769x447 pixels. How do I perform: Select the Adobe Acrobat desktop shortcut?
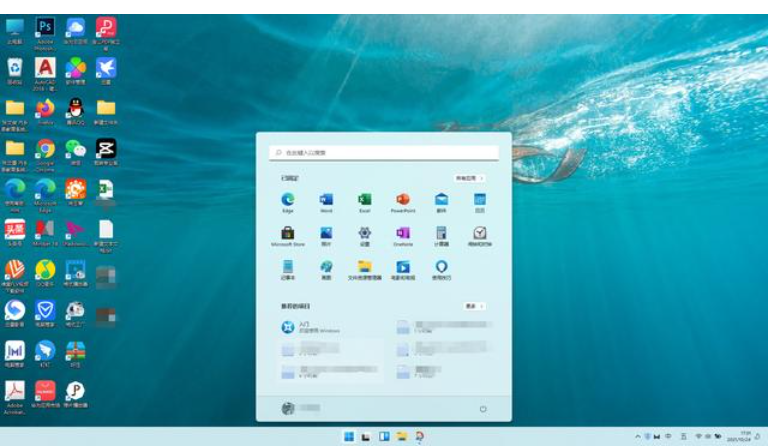click(x=15, y=397)
